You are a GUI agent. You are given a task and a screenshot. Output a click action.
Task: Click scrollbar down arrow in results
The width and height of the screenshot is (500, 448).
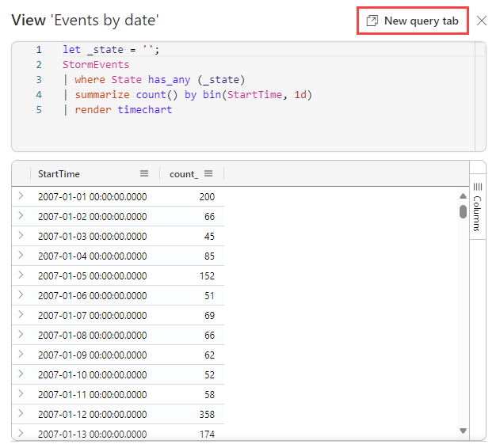click(463, 431)
